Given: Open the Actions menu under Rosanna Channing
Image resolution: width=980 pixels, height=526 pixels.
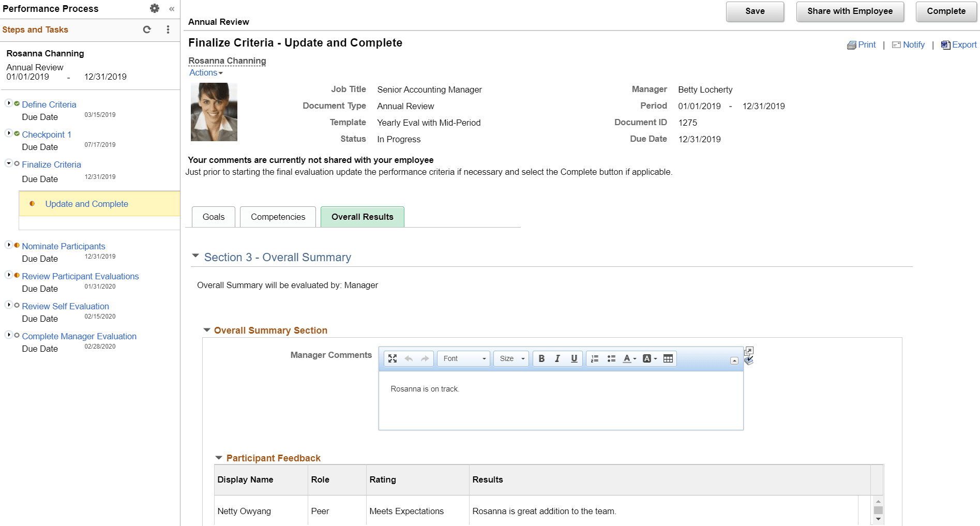Looking at the screenshot, I should pos(205,72).
